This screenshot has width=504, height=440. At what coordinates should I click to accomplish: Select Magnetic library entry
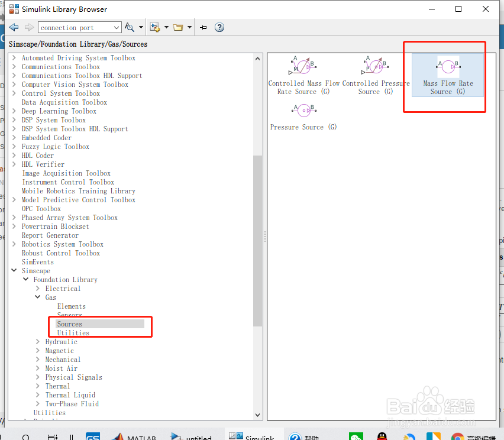coord(60,351)
